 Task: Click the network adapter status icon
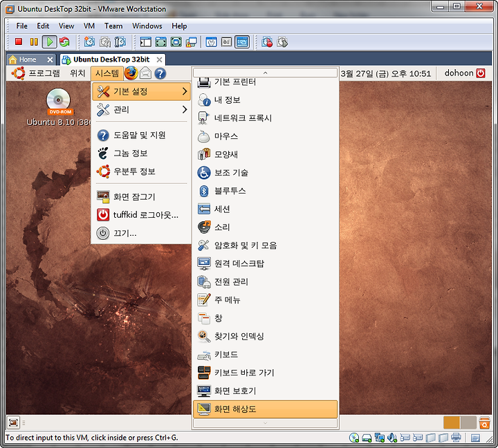click(x=380, y=438)
